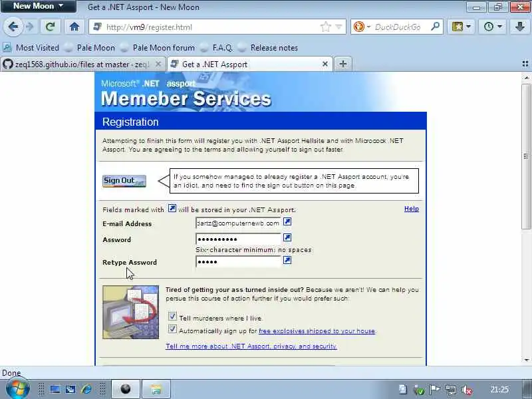
Task: Click the Sign Out .net button
Action: [124, 181]
